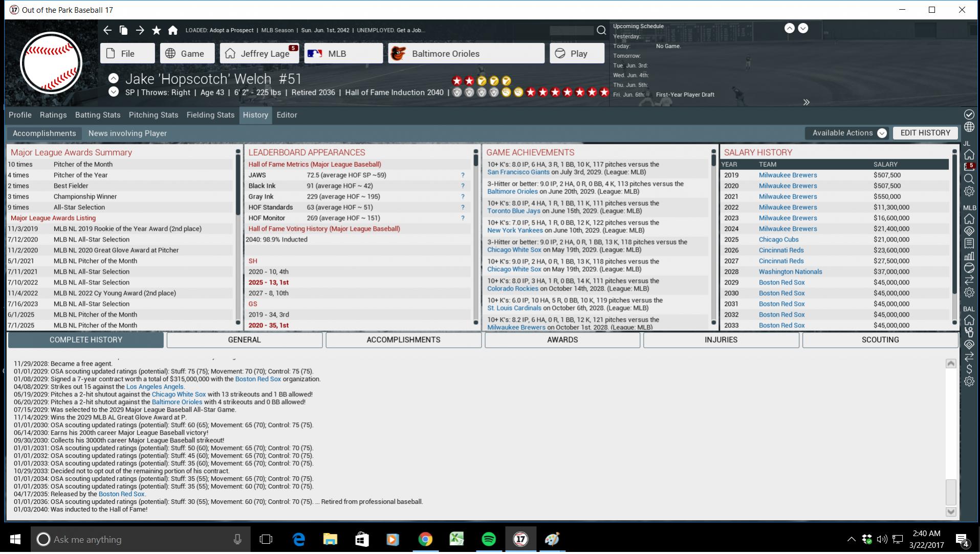The width and height of the screenshot is (980, 554).
Task: Open the BAL personnel figure icon
Action: tap(969, 333)
